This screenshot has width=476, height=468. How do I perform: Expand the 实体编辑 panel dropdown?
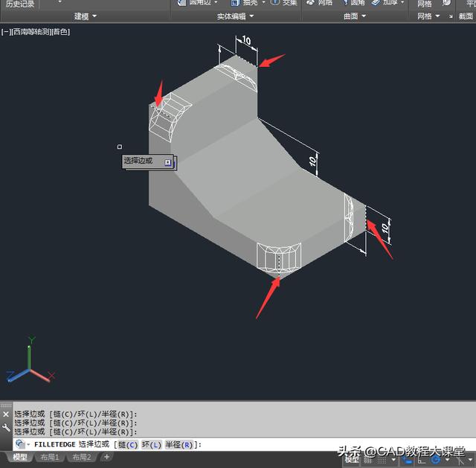pyautogui.click(x=251, y=16)
